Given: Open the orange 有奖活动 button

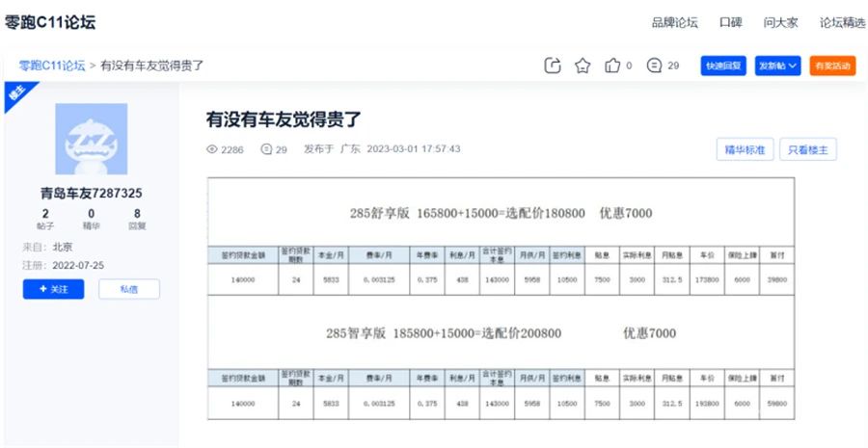Looking at the screenshot, I should (832, 66).
